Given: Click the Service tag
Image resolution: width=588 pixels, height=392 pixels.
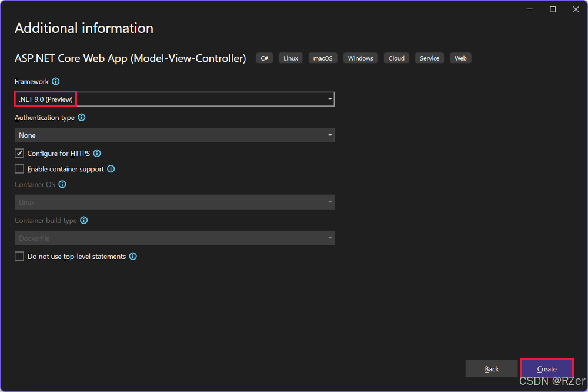Looking at the screenshot, I should click(x=429, y=58).
